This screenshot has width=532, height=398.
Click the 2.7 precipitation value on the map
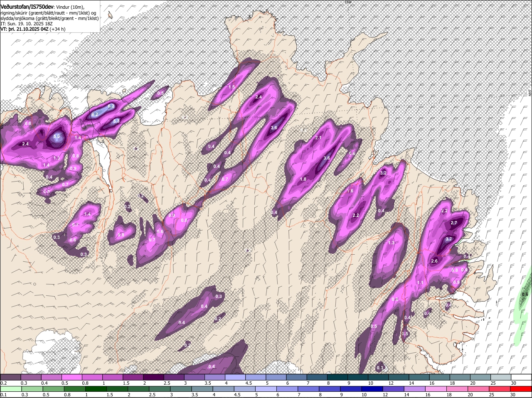pyautogui.click(x=454, y=223)
